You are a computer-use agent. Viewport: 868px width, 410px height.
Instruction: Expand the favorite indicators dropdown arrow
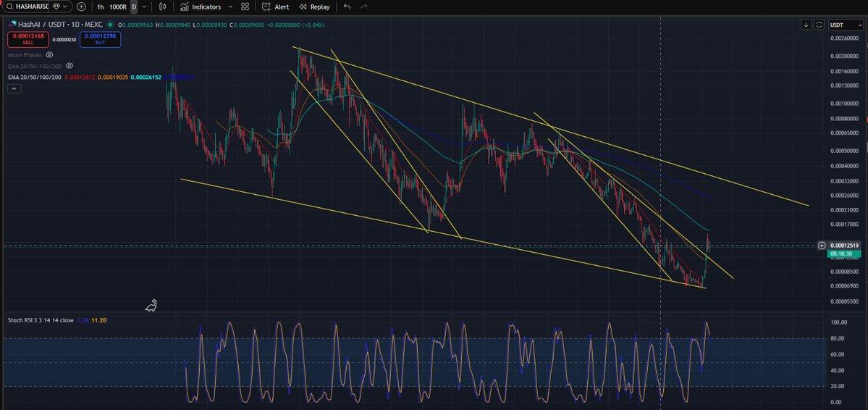tap(230, 7)
